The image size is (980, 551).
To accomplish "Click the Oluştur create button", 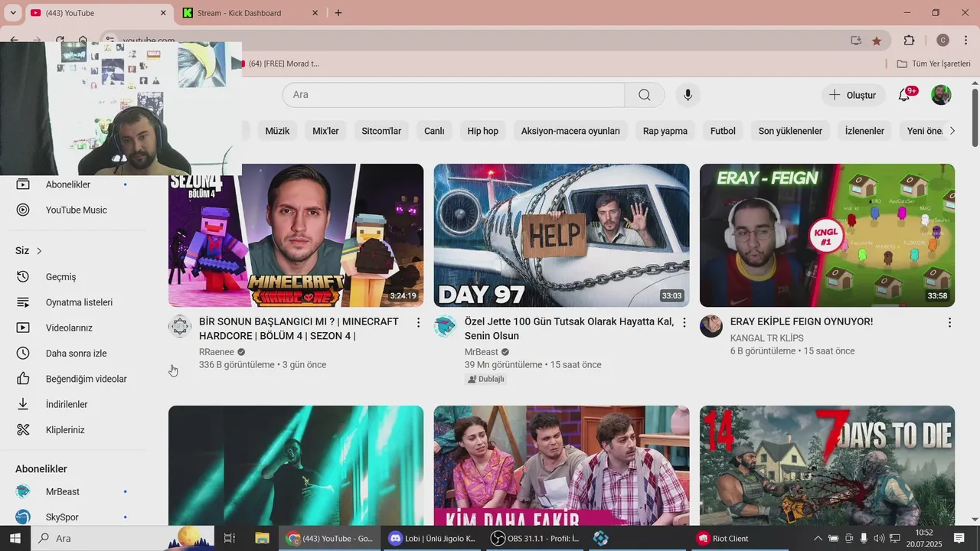I will 852,95.
